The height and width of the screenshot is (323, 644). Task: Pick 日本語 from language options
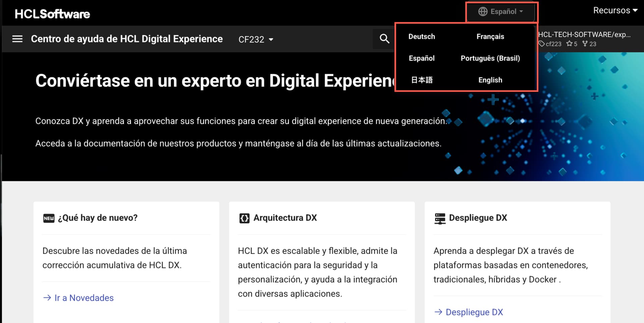422,80
